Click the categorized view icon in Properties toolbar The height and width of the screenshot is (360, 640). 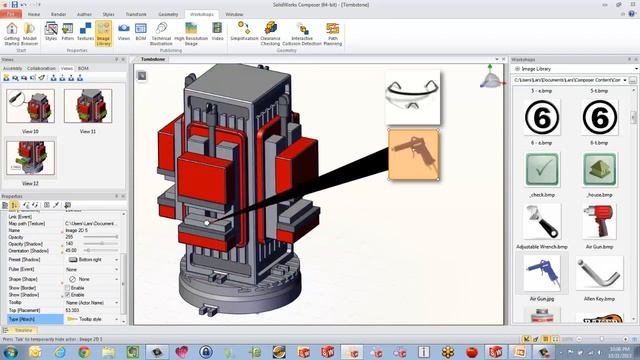(5, 205)
